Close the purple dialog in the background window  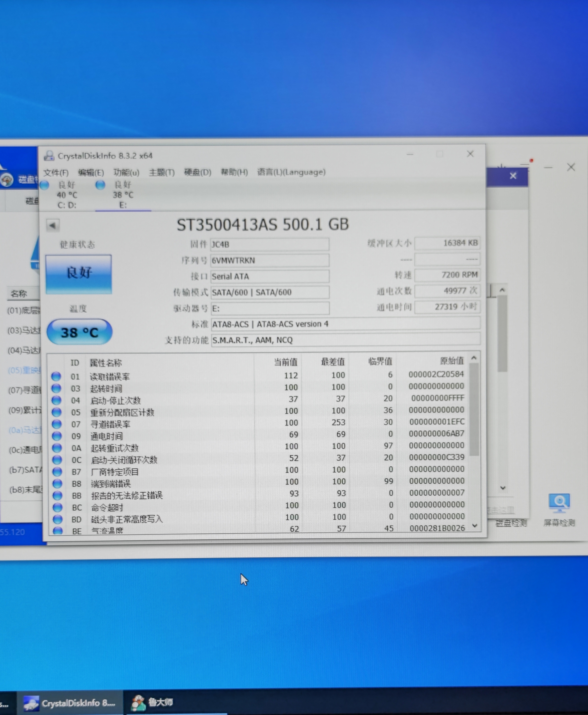coord(513,176)
